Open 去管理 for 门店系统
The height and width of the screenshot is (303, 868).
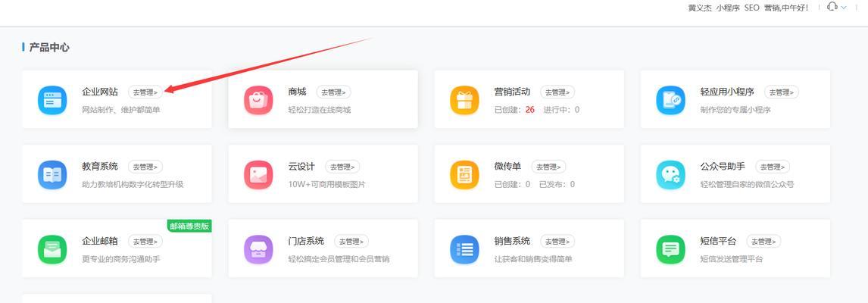(x=351, y=241)
